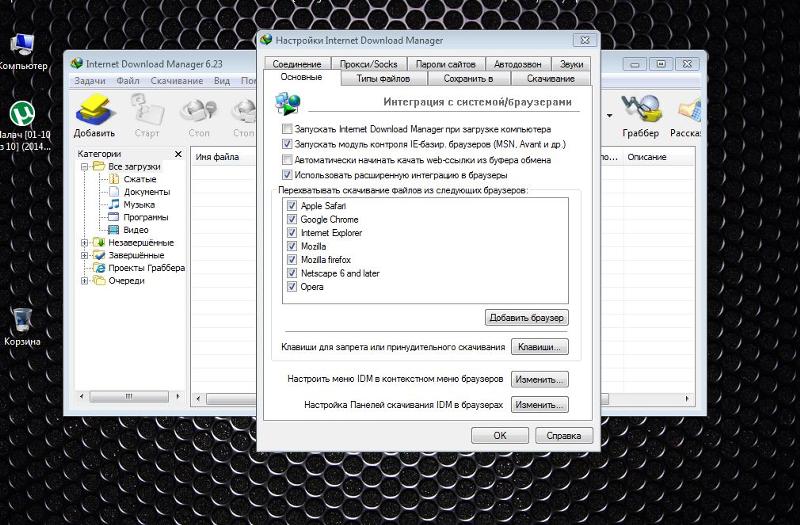Uncheck Internet Explorer browser

click(292, 232)
